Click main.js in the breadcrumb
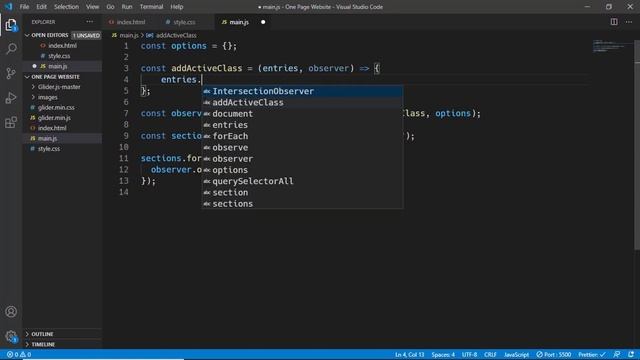The height and width of the screenshot is (360, 640). click(x=129, y=36)
